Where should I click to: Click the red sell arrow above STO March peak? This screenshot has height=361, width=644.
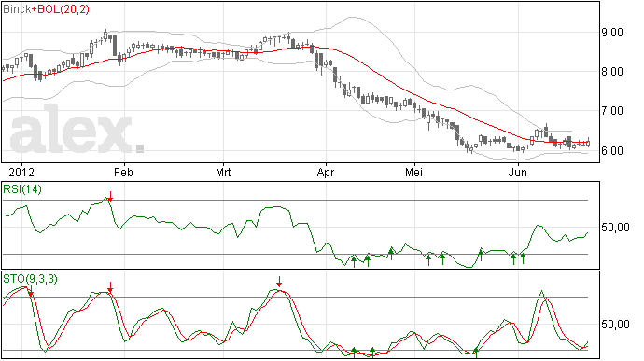pos(279,282)
